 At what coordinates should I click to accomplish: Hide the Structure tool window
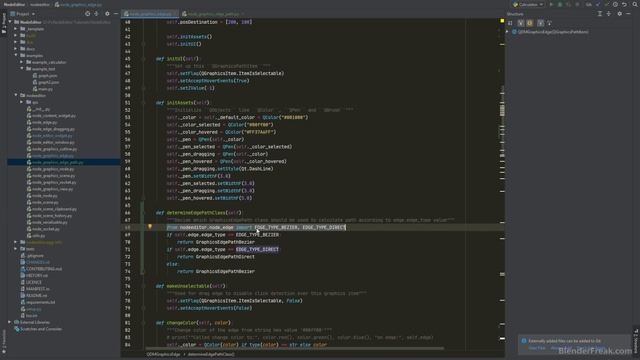click(628, 13)
